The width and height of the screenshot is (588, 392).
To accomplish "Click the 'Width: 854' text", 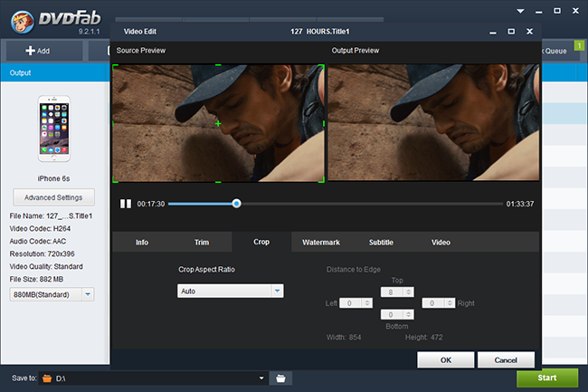I will click(344, 338).
